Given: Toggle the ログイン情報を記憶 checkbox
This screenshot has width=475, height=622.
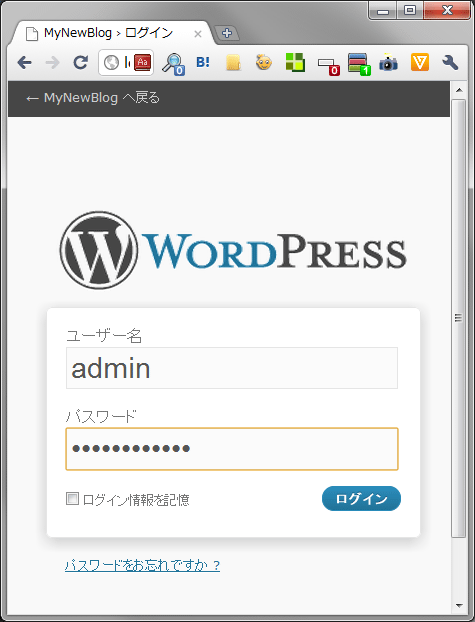Looking at the screenshot, I should 72,499.
